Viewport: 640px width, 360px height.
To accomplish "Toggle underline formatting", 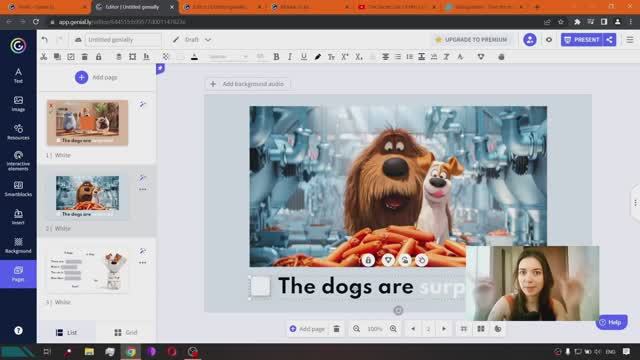I will coord(304,57).
